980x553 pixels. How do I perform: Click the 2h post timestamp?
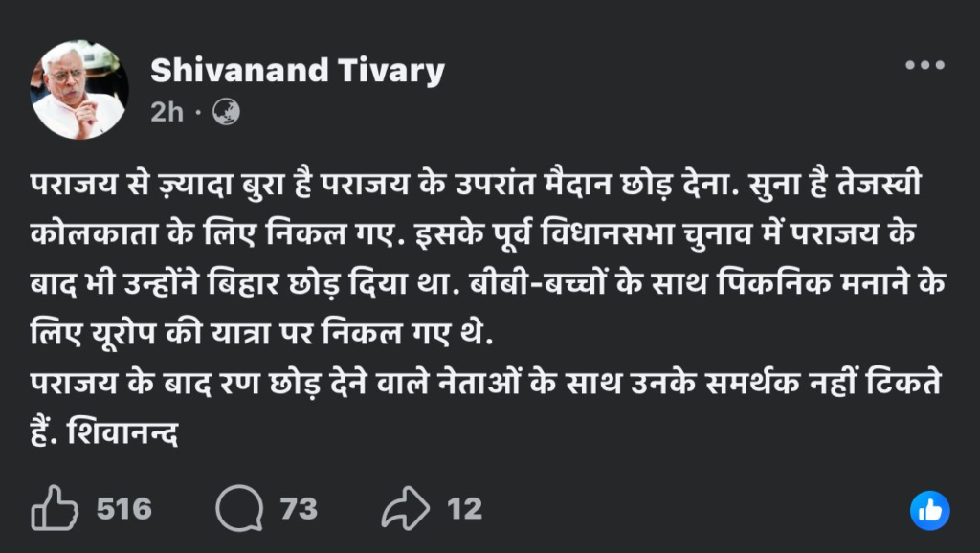pyautogui.click(x=166, y=112)
